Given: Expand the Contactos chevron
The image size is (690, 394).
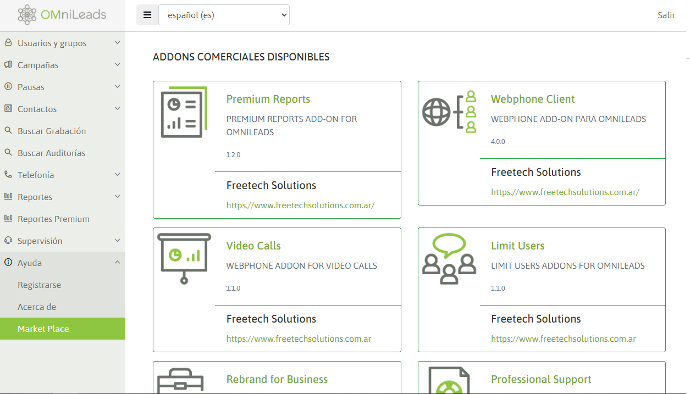Looking at the screenshot, I should 117,108.
